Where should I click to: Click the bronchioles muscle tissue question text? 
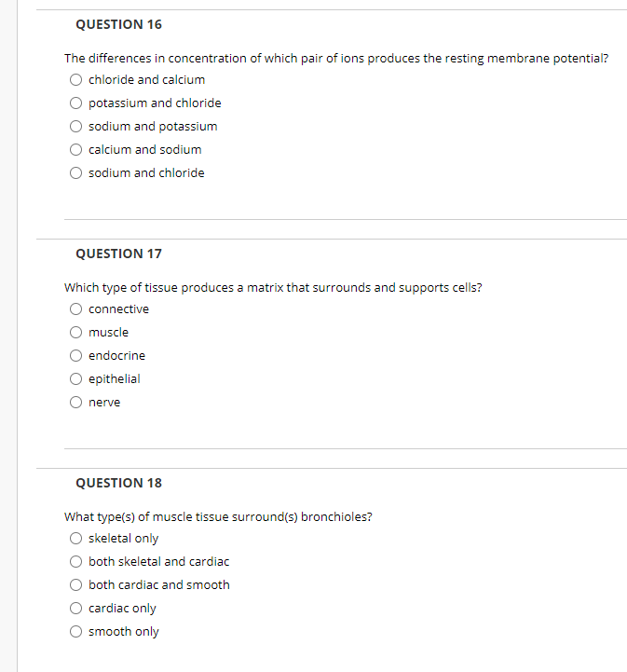(218, 517)
